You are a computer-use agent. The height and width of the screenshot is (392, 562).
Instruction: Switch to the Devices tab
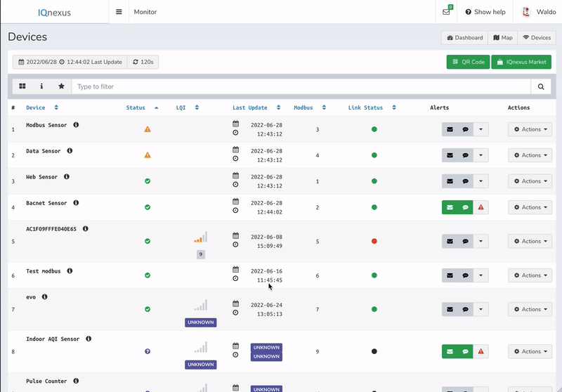coord(537,38)
